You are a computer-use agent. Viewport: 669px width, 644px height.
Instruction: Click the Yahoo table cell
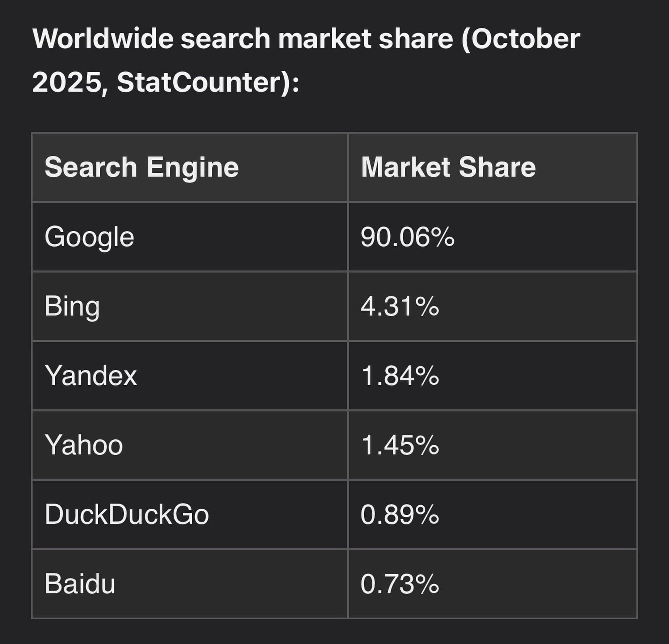(84, 445)
